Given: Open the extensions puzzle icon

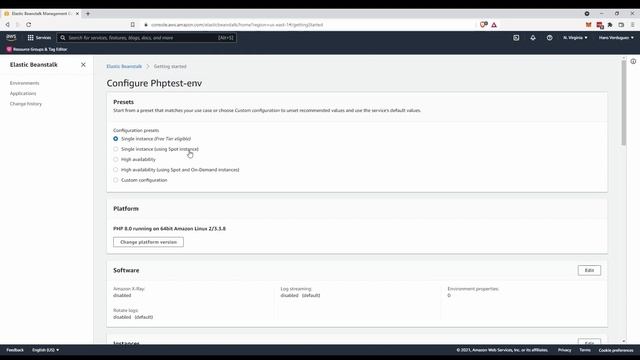Looking at the screenshot, I should 610,24.
